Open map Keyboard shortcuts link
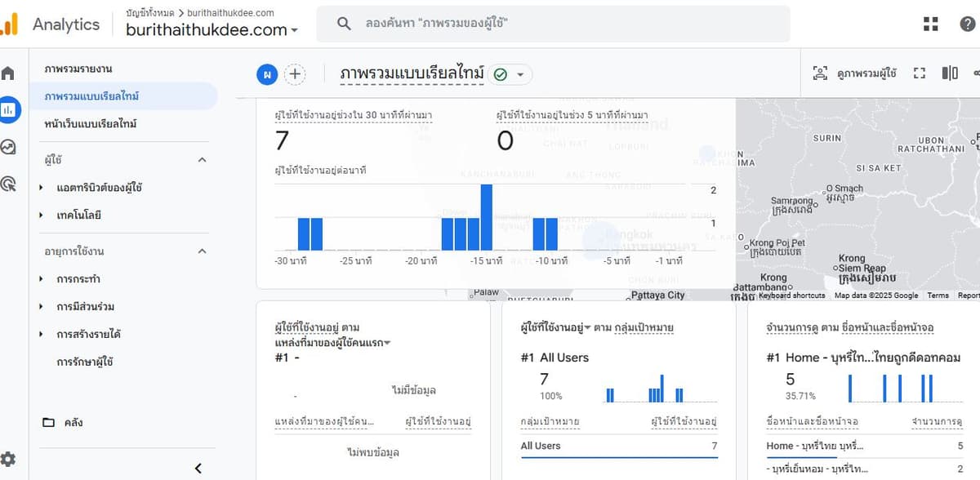This screenshot has width=980, height=480. [x=792, y=296]
